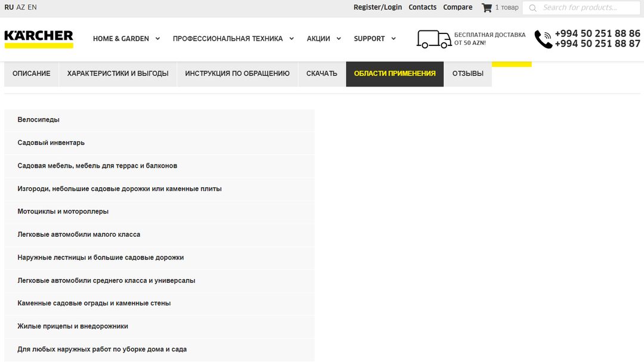Switch to Инструкция по обращению tab

pyautogui.click(x=237, y=73)
